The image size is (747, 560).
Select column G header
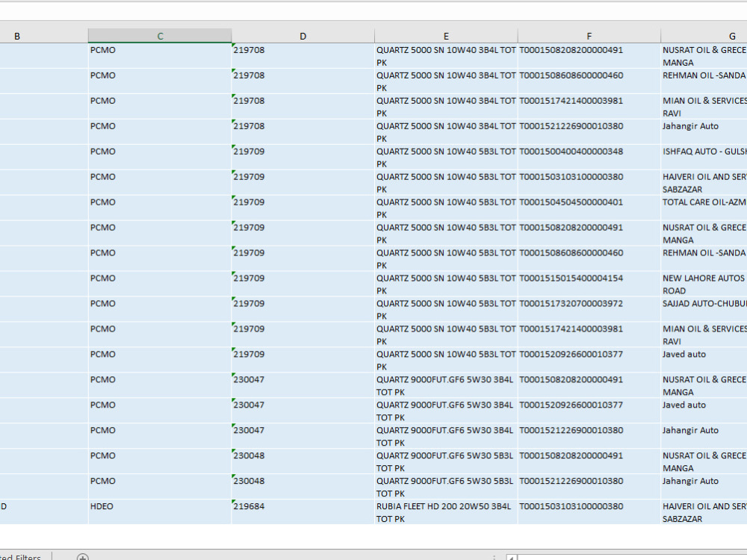coord(704,36)
